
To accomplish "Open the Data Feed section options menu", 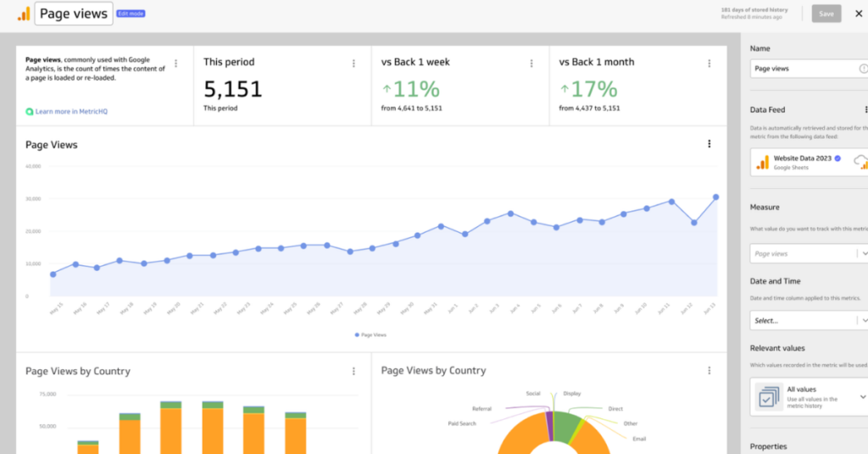I will coord(865,109).
